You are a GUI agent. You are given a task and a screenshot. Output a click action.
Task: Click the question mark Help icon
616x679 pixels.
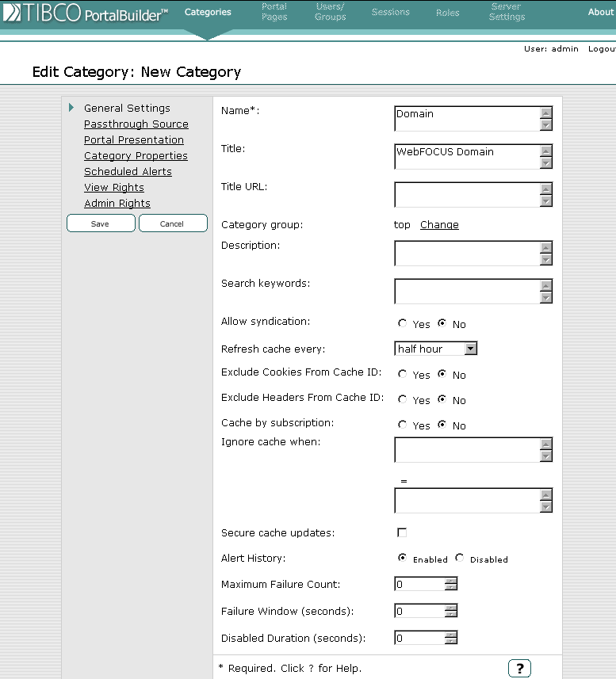[519, 668]
